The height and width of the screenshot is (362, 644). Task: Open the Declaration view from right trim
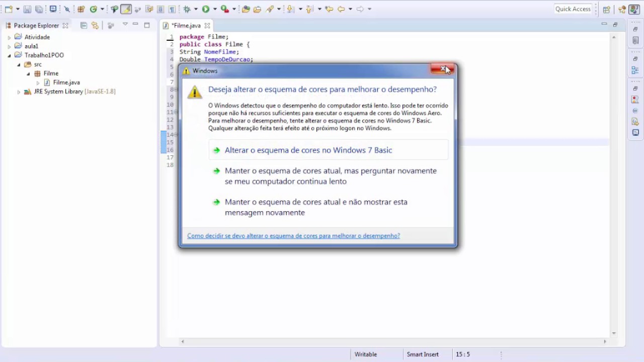pyautogui.click(x=635, y=121)
